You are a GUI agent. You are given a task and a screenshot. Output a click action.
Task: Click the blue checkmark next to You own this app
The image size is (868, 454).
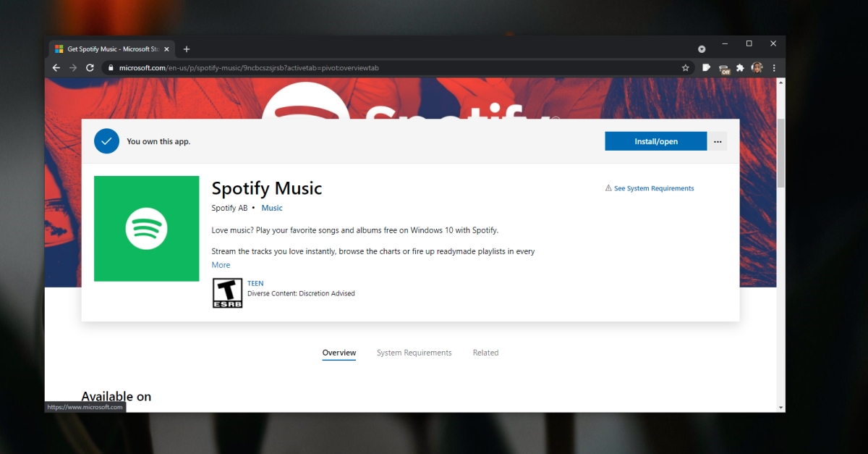(x=106, y=141)
